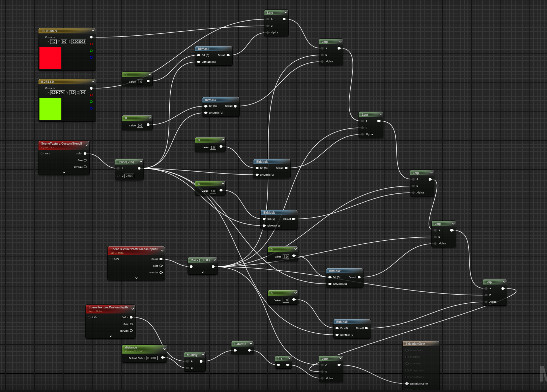This screenshot has height=392, width=547.
Task: Click the output pin of the Saturate node
Action: pyautogui.click(x=250, y=351)
